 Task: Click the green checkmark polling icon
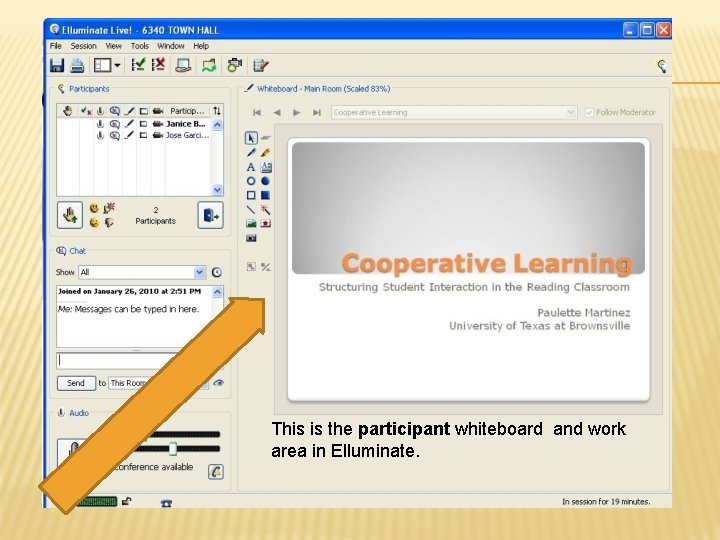tap(138, 65)
